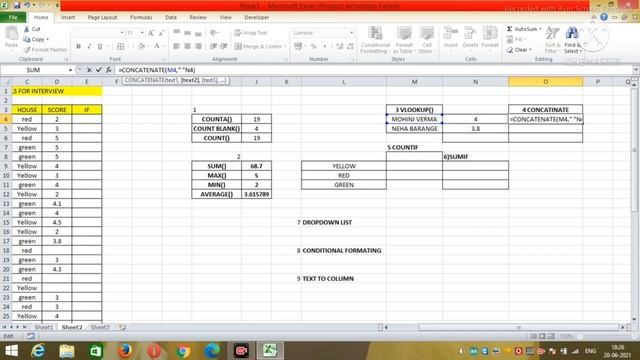This screenshot has height=360, width=640.
Task: Open the number format General dropdown
Action: tap(351, 33)
